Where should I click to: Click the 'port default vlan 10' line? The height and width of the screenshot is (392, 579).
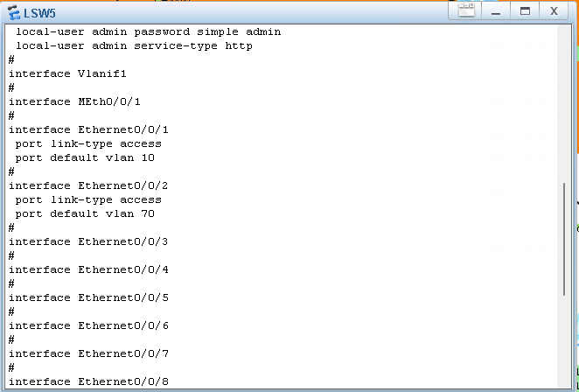click(85, 157)
